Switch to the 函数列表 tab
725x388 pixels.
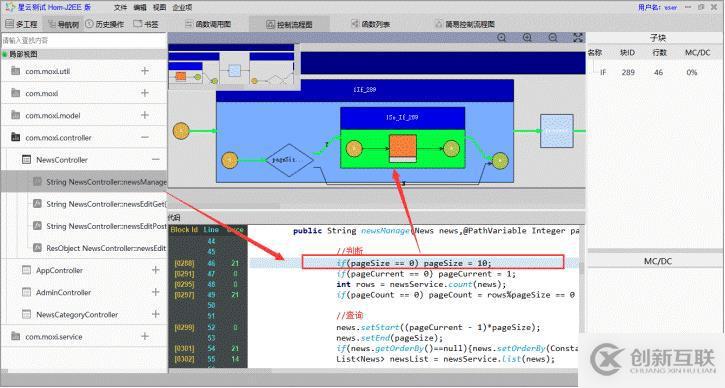tap(370, 24)
